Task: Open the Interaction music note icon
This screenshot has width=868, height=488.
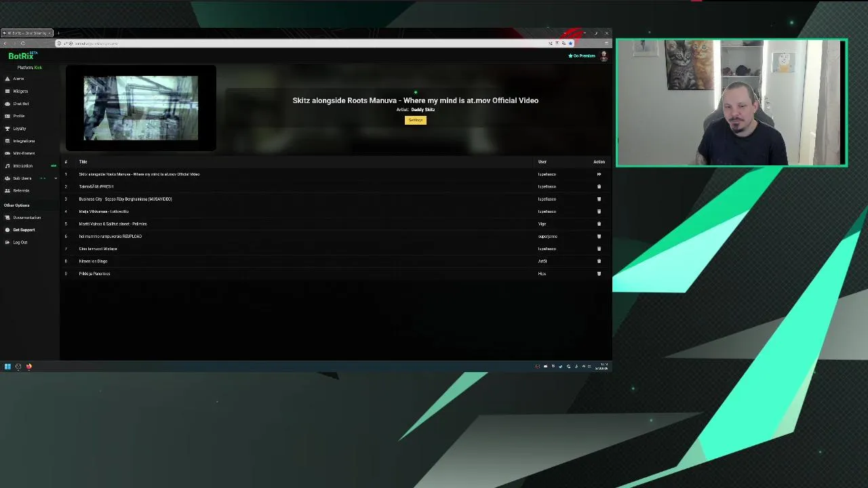Action: (x=7, y=165)
